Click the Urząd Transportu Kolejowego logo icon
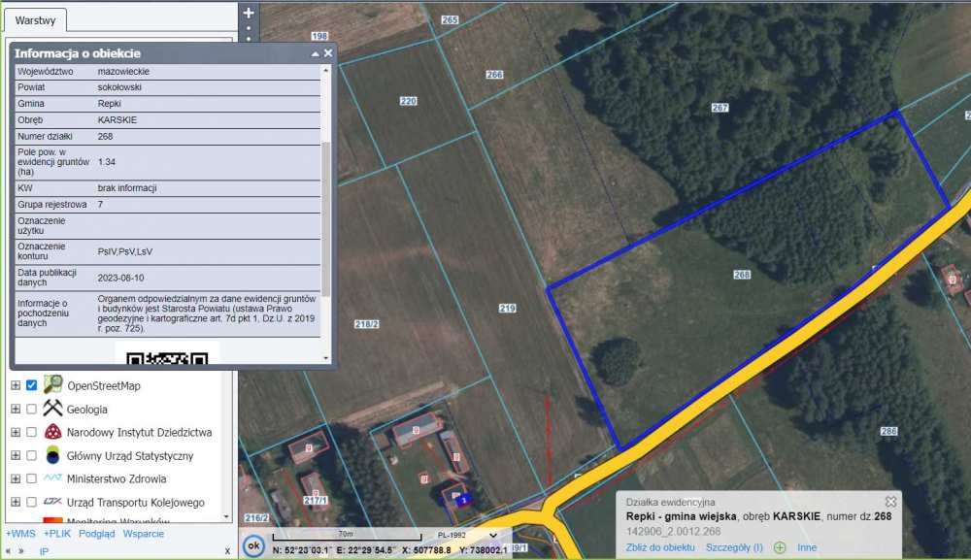The width and height of the screenshot is (971, 560). [x=52, y=501]
